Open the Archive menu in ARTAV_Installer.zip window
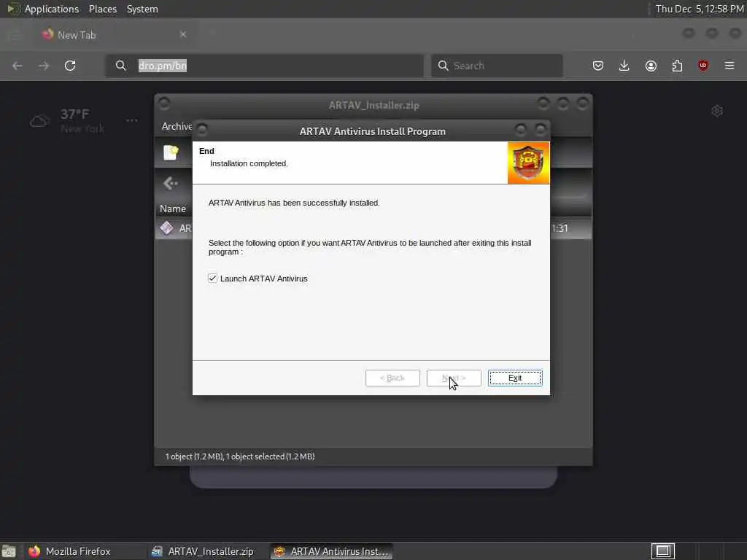The width and height of the screenshot is (747, 560). click(x=177, y=126)
